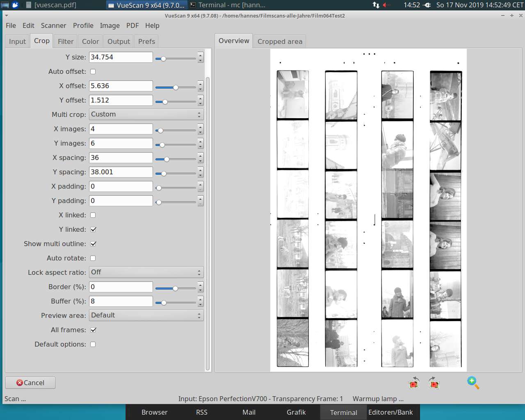
Task: Click the zoom in magnifier icon
Action: pyautogui.click(x=473, y=382)
